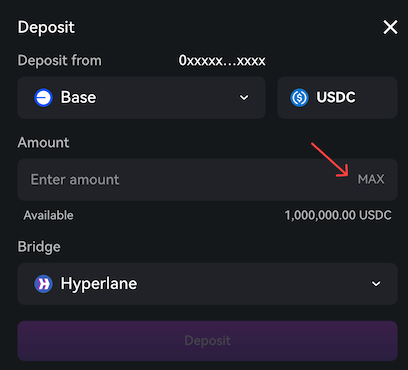Click the 1,000,000.00 USDC available balance
The height and width of the screenshot is (370, 408).
tap(338, 215)
